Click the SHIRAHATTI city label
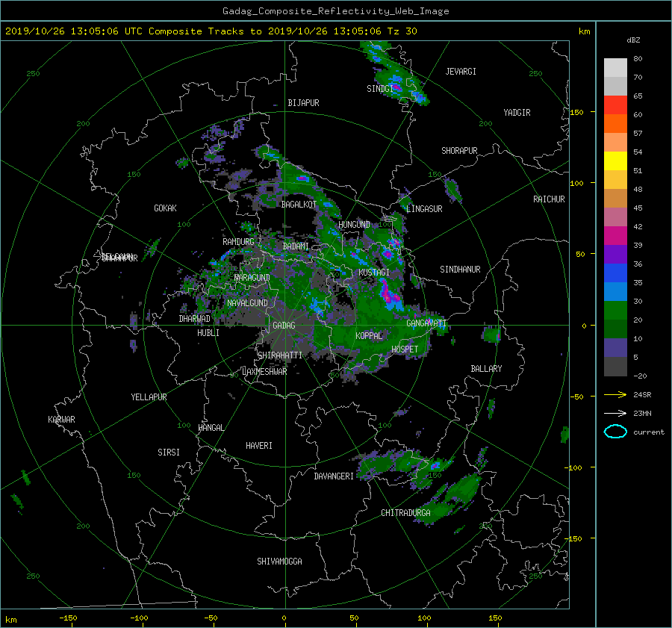 280,355
